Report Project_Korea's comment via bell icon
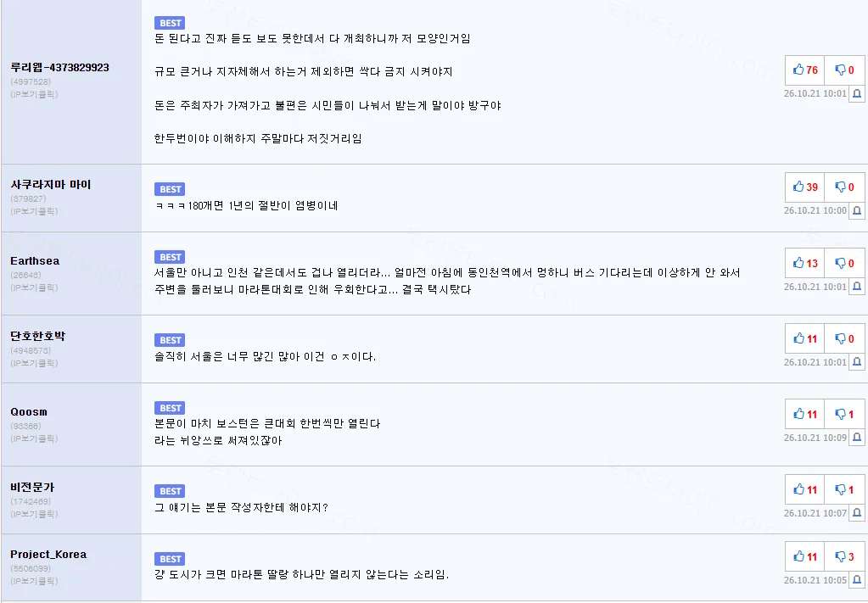The width and height of the screenshot is (868, 603). pyautogui.click(x=856, y=580)
